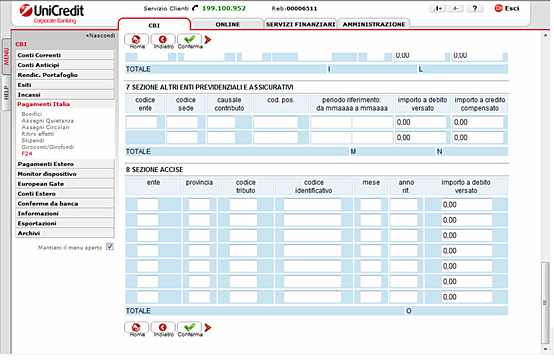Select Assegni Circolari submenu link

45,127
